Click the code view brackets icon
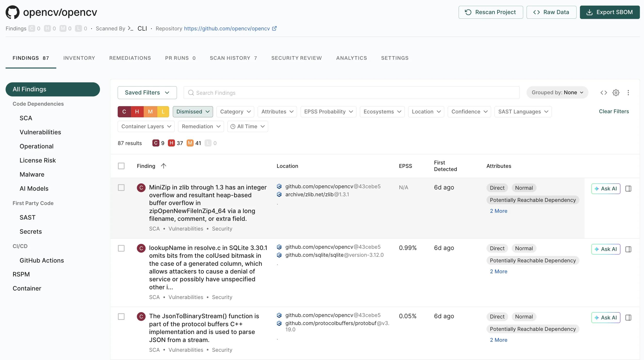 point(603,93)
